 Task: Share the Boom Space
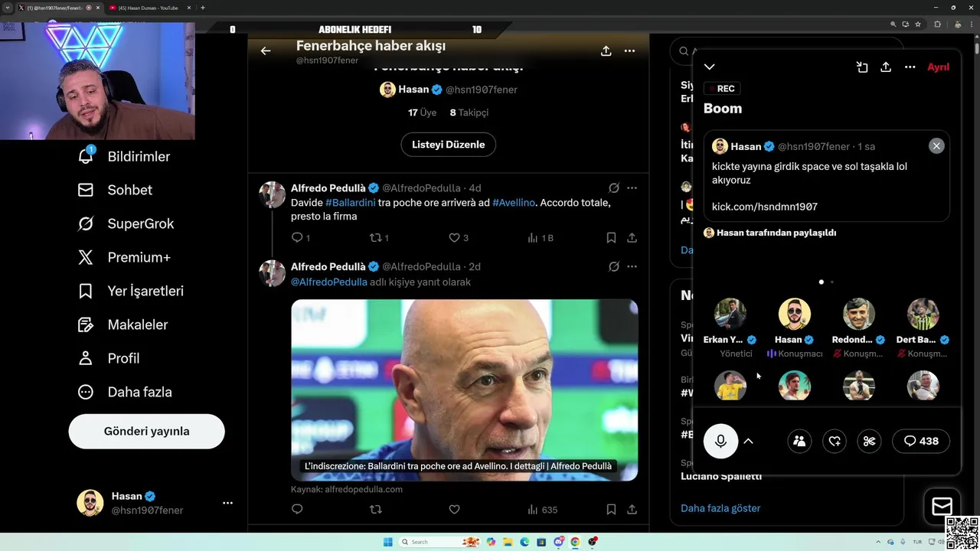[x=886, y=67]
